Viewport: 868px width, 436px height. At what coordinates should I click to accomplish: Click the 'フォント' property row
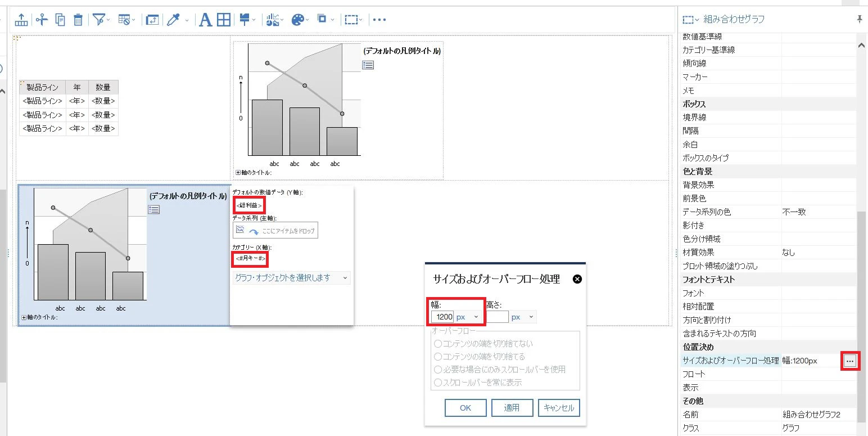(768, 293)
